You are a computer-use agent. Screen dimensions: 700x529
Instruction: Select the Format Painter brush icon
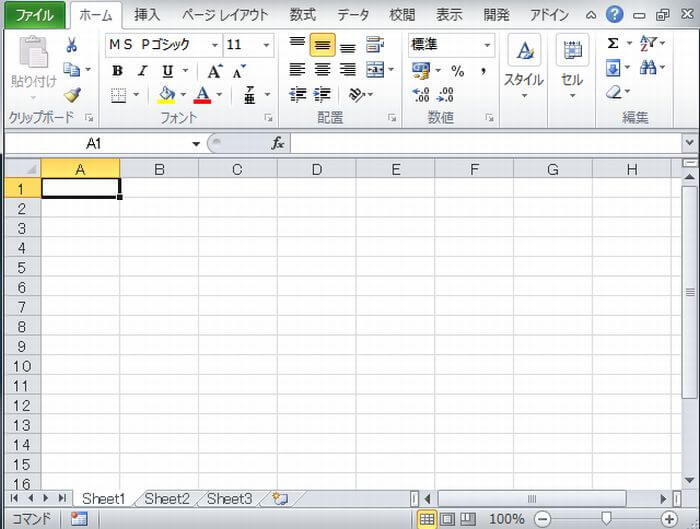tap(72, 95)
